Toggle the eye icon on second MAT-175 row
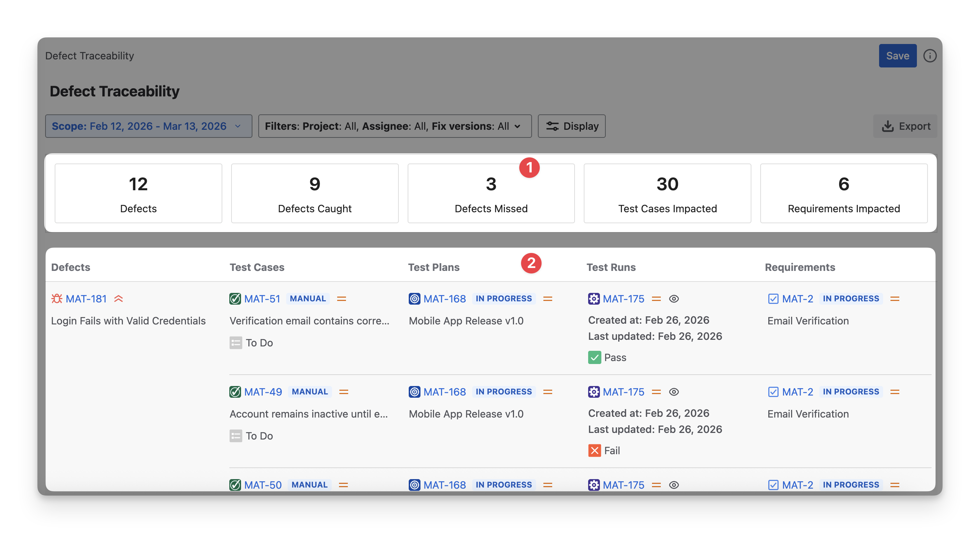The height and width of the screenshot is (533, 980). [x=674, y=392]
